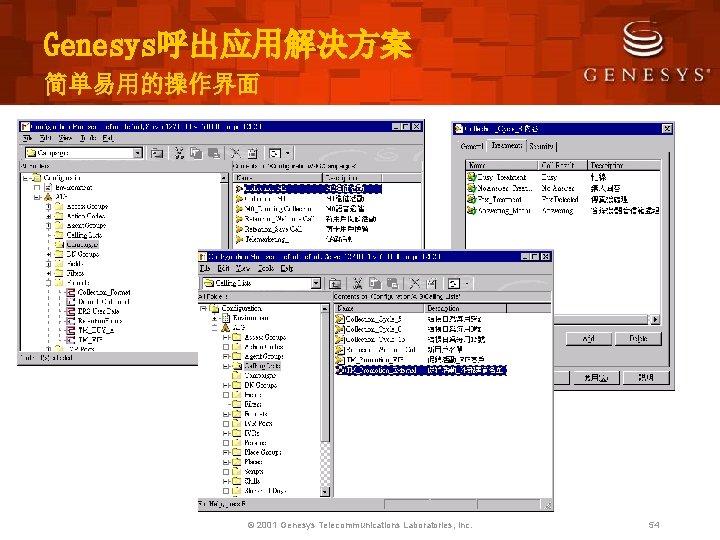Click the Busy_Treatment icon in the Treatments list
The width and height of the screenshot is (720, 540).
coord(472,177)
